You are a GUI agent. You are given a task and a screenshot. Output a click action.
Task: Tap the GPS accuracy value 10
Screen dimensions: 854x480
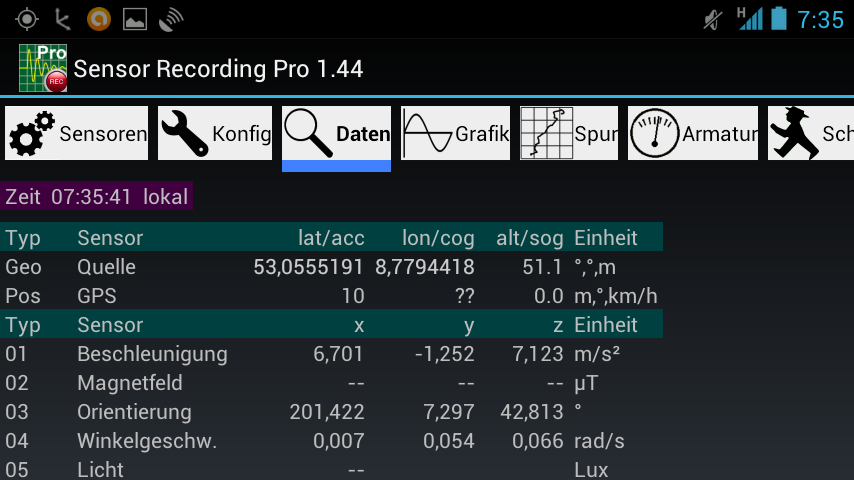(353, 296)
